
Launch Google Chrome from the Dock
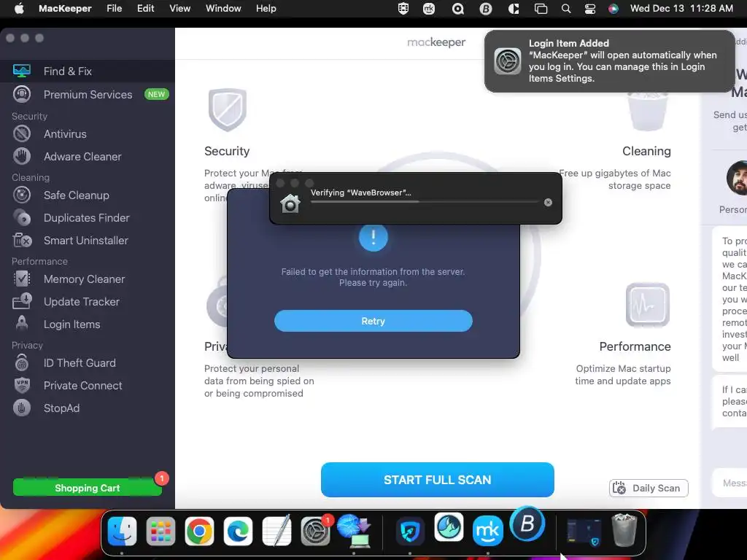click(199, 531)
